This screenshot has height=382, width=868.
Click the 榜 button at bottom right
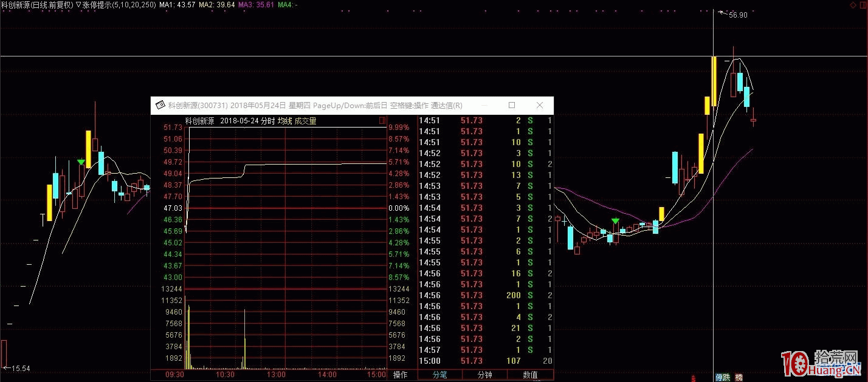pos(739,377)
